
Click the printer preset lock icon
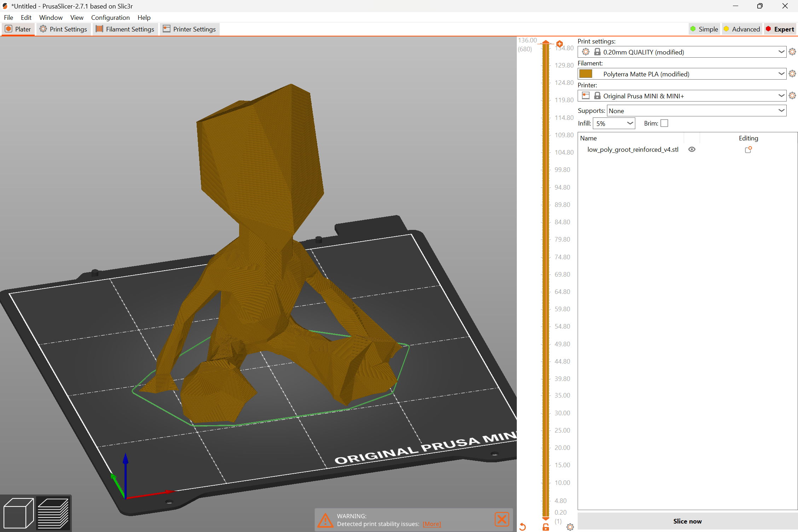point(597,96)
